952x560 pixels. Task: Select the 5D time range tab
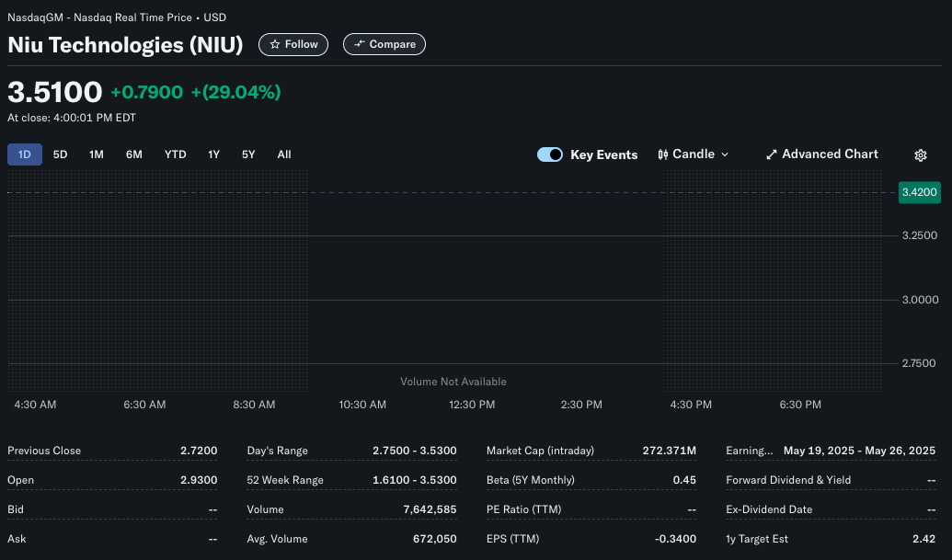pyautogui.click(x=60, y=154)
